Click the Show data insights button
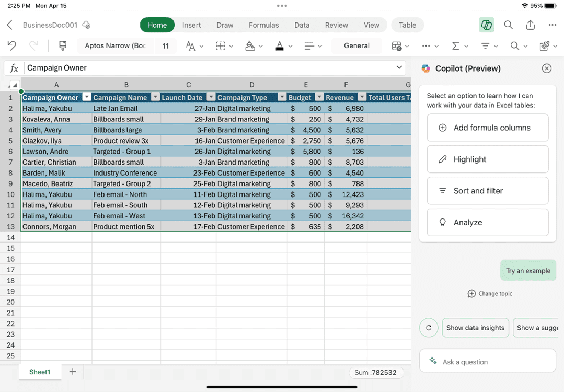The width and height of the screenshot is (564, 392). click(475, 328)
